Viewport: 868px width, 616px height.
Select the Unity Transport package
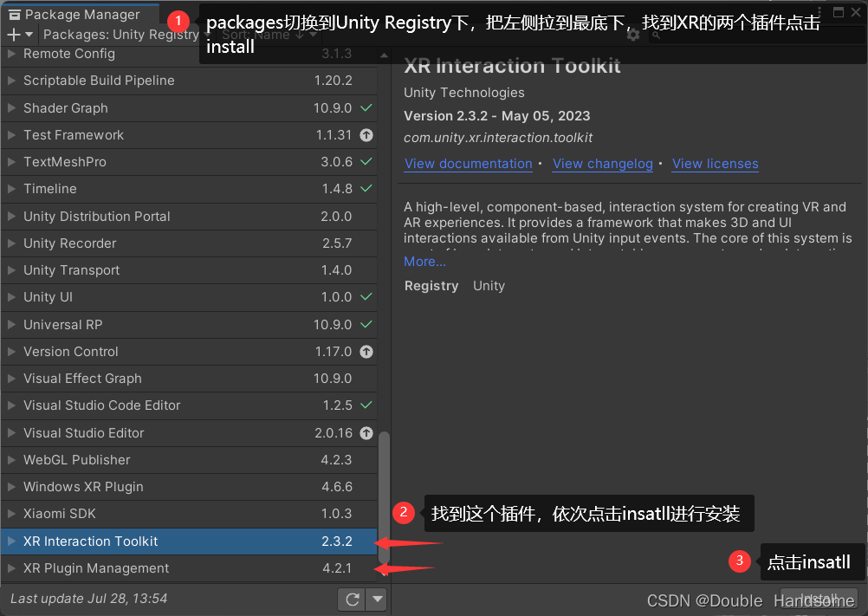pos(189,270)
